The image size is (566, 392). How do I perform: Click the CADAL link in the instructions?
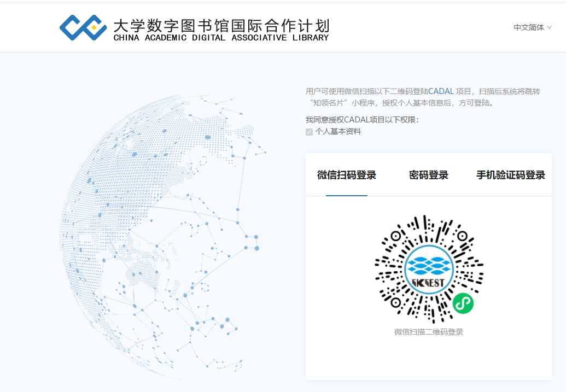coord(441,91)
